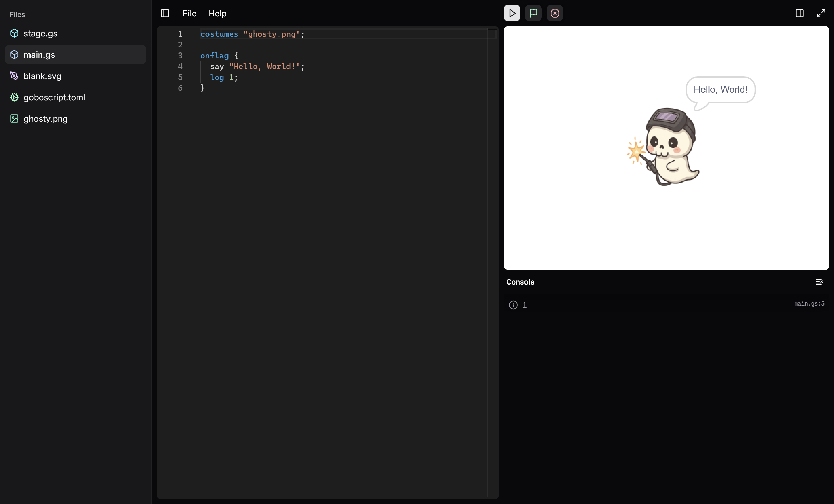
Task: Toggle the right stage panel
Action: 799,13
